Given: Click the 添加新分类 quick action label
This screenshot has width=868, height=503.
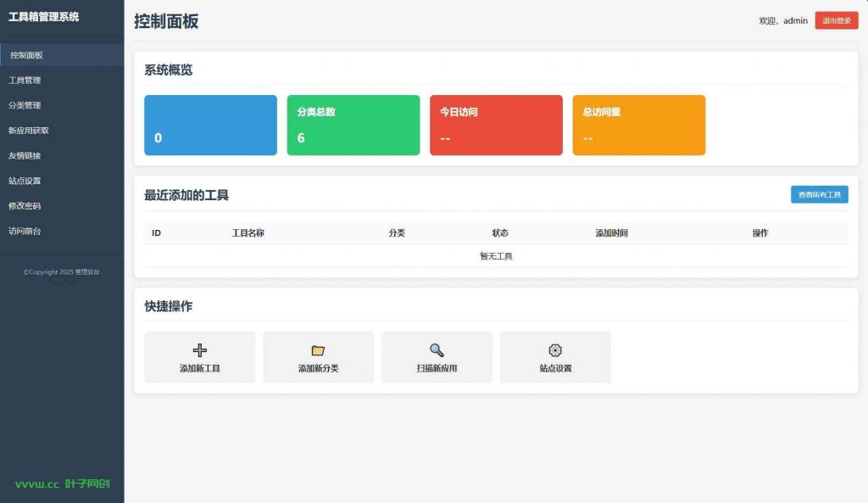Looking at the screenshot, I should click(319, 368).
